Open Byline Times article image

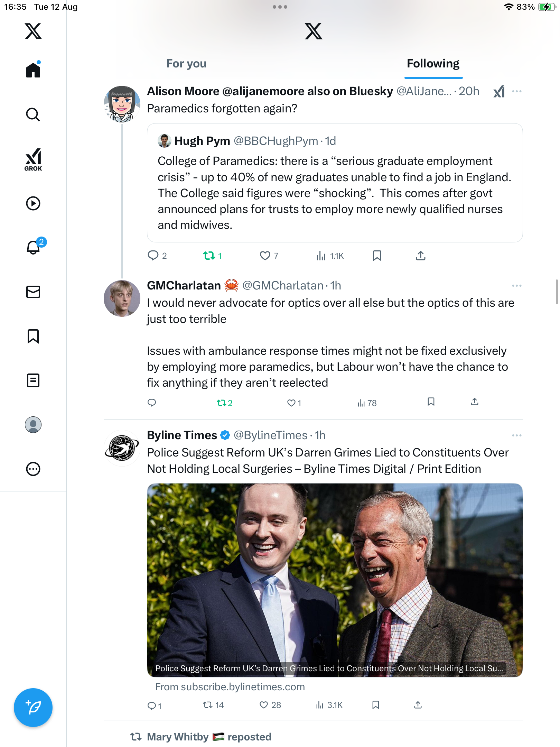pos(334,574)
